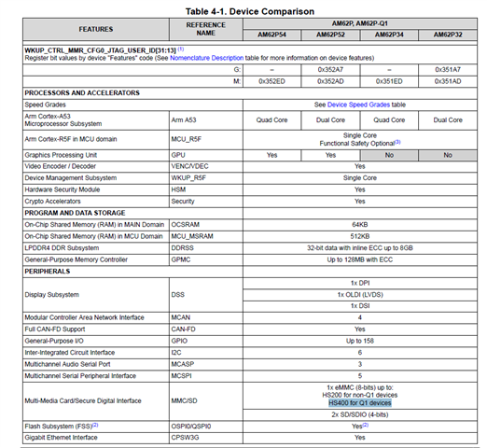Click Crypto Accelerators row label
Image resolution: width=487 pixels, height=448 pixels.
coord(52,202)
